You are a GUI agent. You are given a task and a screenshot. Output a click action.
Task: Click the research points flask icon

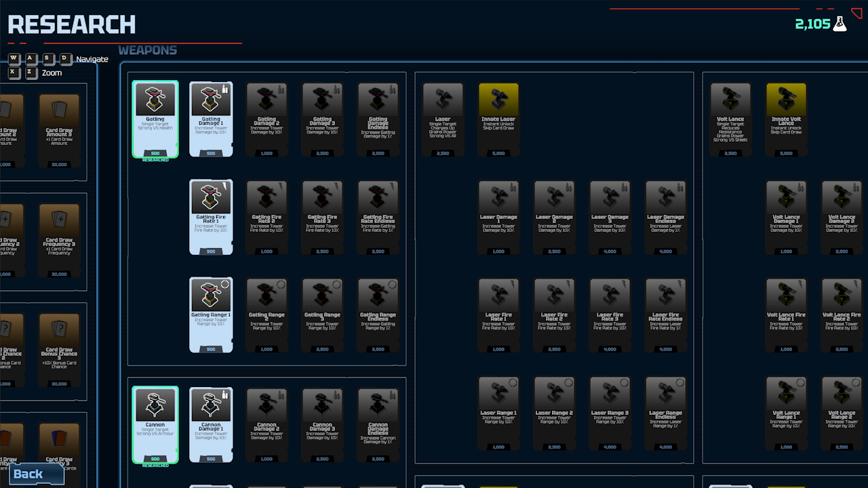click(840, 24)
